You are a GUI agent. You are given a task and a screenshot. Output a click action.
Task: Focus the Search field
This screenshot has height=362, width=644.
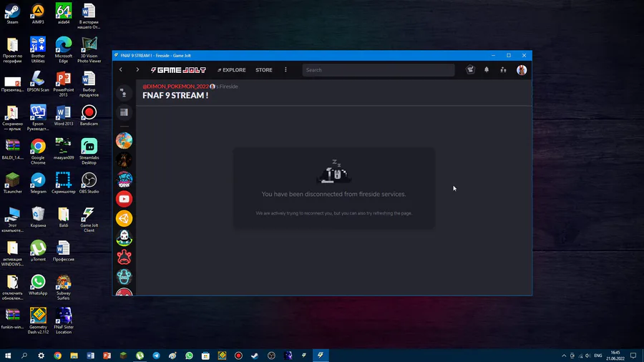pyautogui.click(x=379, y=70)
